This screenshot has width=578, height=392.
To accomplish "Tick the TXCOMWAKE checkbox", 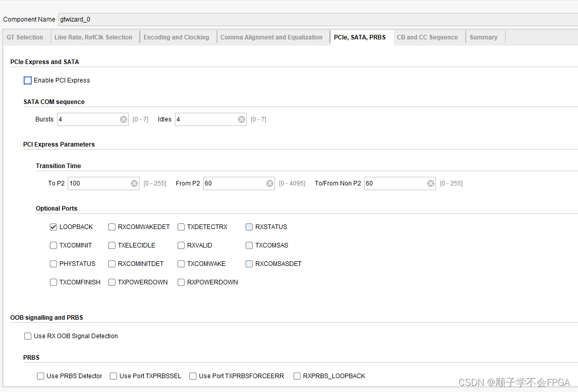I will tap(181, 264).
